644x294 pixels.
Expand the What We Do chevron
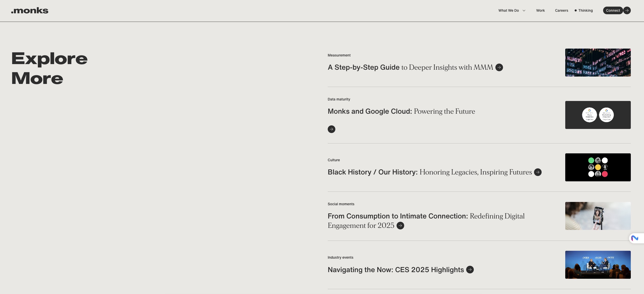(x=524, y=11)
